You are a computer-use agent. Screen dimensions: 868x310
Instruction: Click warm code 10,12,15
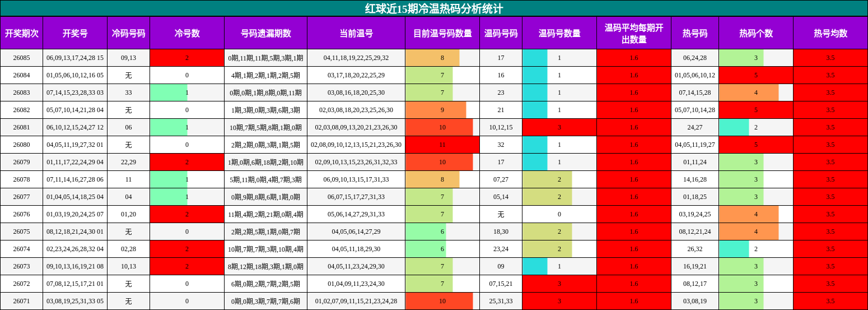[501, 127]
